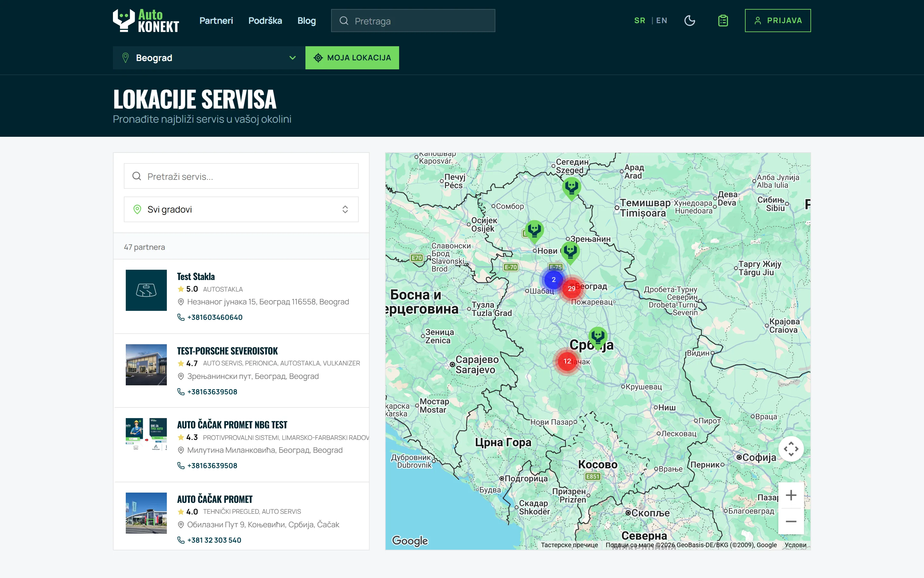Open map keyboard shortcuts Тастерске пречице

(x=569, y=545)
